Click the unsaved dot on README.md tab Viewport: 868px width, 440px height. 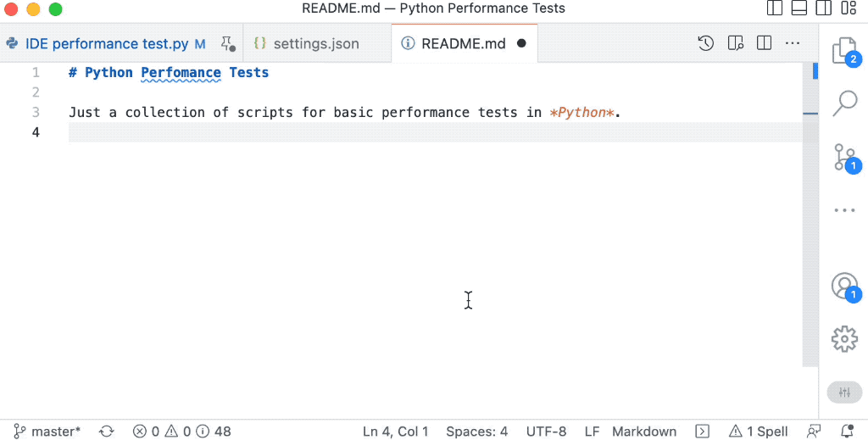(521, 43)
